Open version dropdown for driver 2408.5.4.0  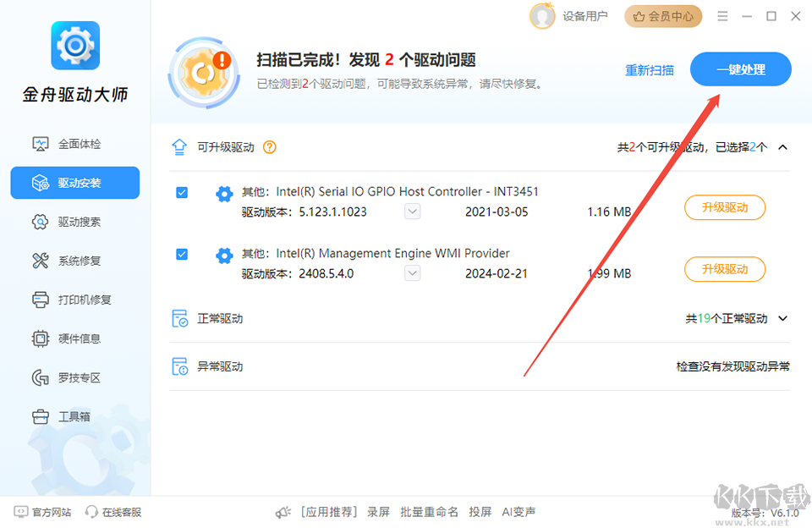point(412,273)
